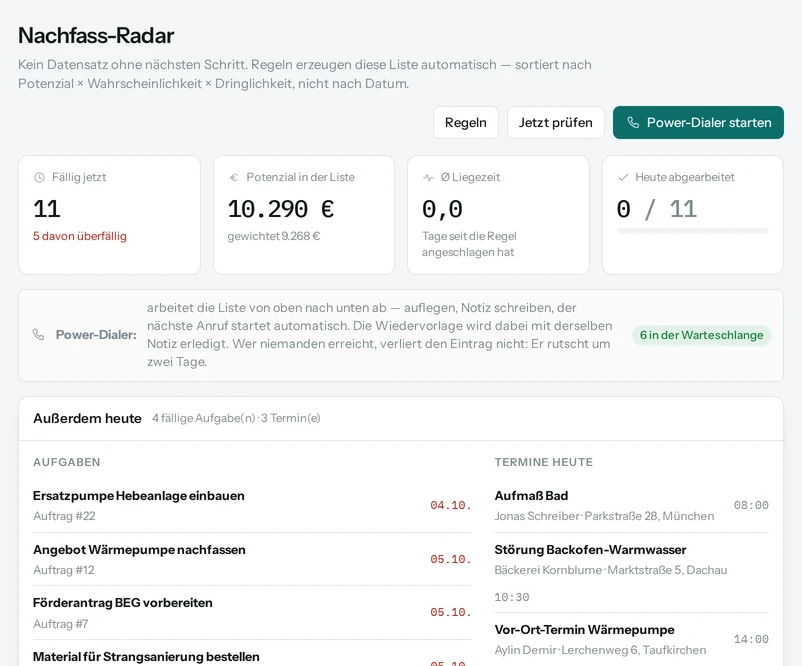Open task Material für Strangsanierung bestellen
Screen dimensions: 802x666
[x=252, y=657]
